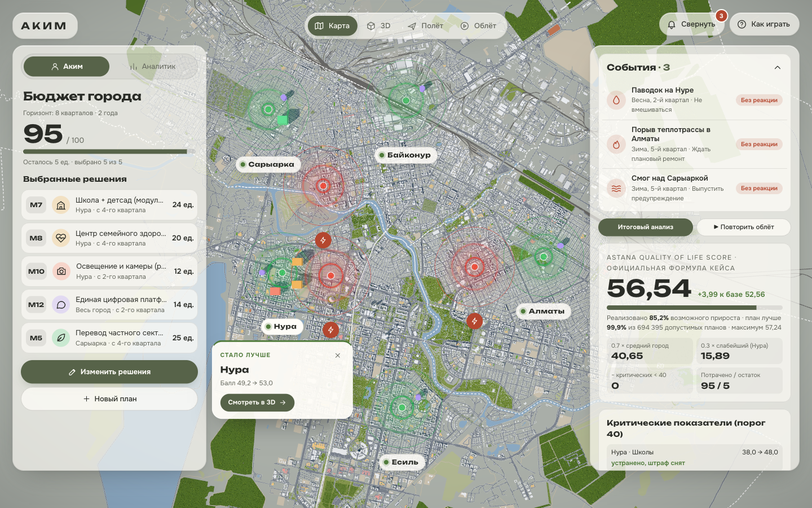Image resolution: width=812 pixels, height=508 pixels.
Task: Switch to 3D view tab
Action: pyautogui.click(x=379, y=26)
